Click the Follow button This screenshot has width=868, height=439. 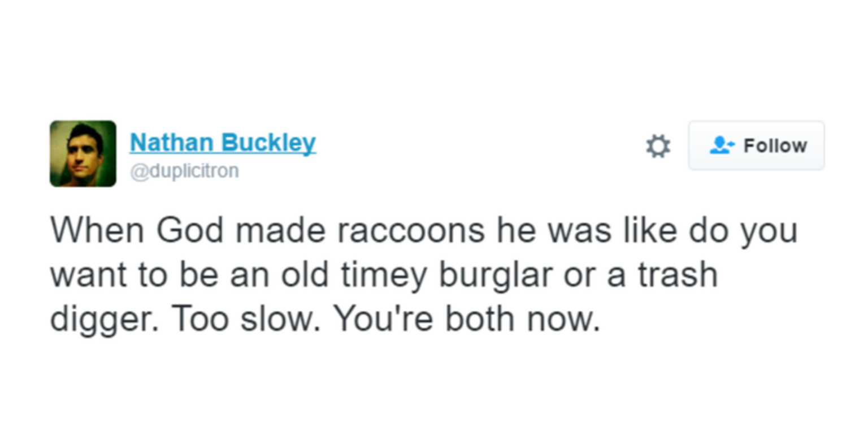[x=756, y=145]
